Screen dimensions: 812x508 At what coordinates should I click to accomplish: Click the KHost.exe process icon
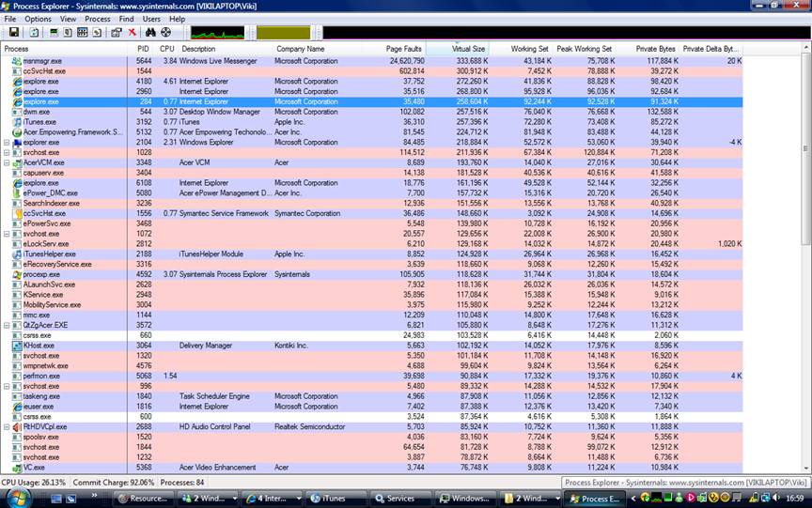[x=17, y=346]
